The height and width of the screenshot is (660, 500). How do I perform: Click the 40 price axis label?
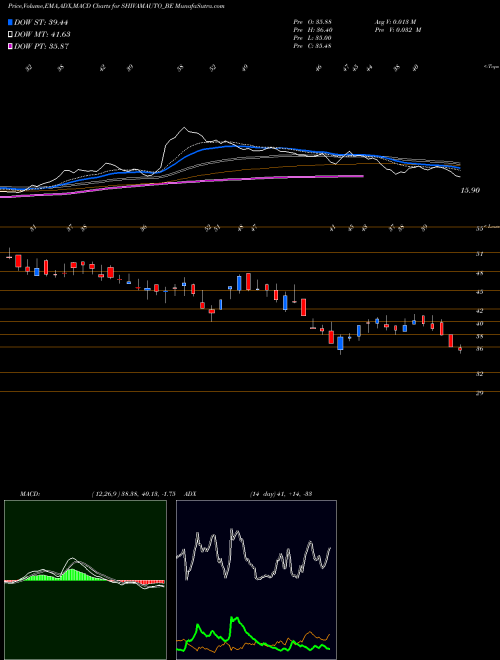pyautogui.click(x=479, y=323)
